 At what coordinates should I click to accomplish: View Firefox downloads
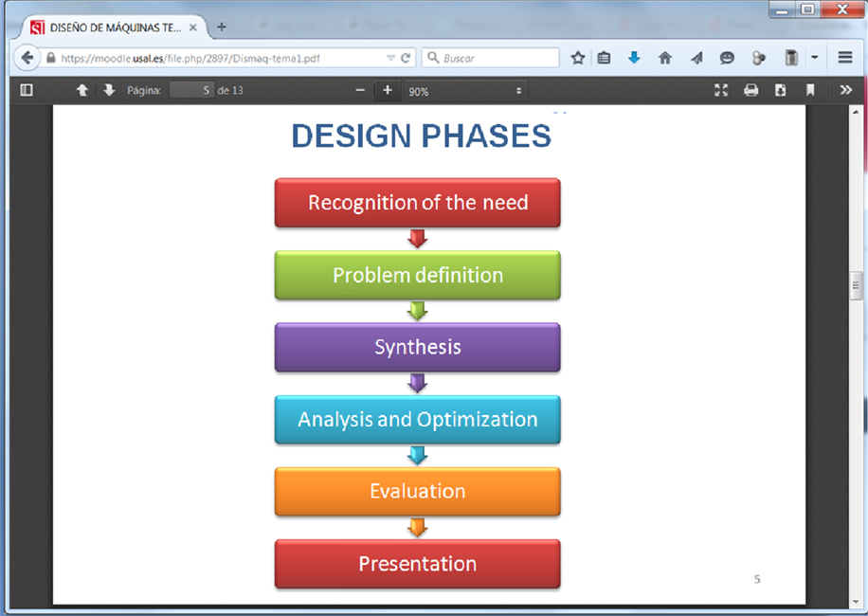pos(633,58)
